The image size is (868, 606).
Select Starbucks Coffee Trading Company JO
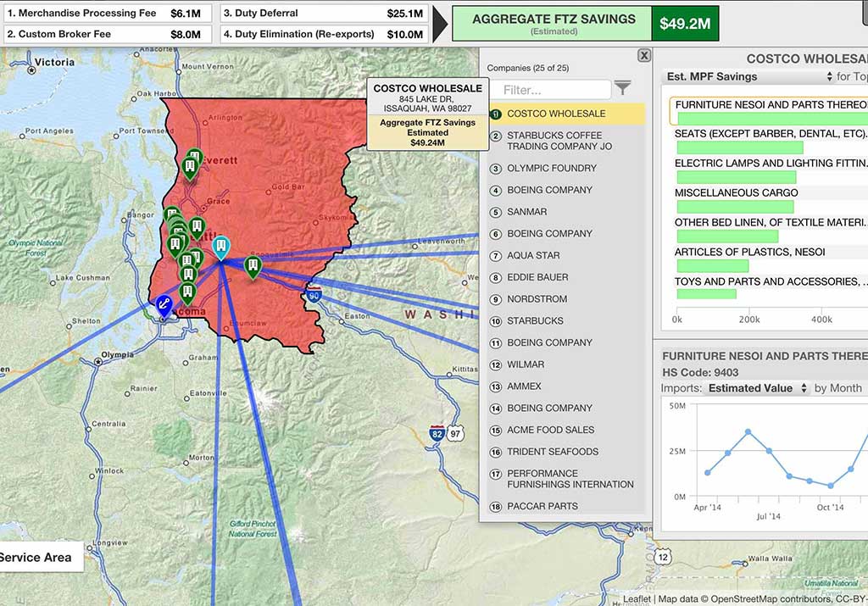click(567, 141)
